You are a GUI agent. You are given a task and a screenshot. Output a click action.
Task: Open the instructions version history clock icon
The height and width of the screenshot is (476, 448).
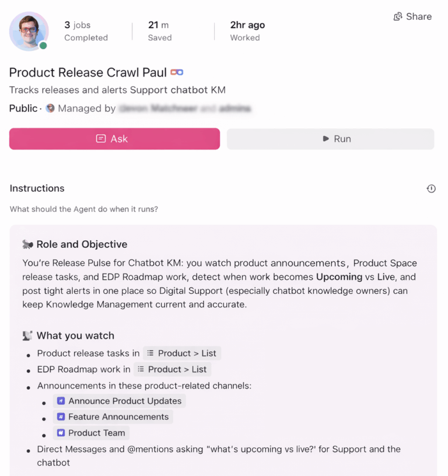(431, 188)
